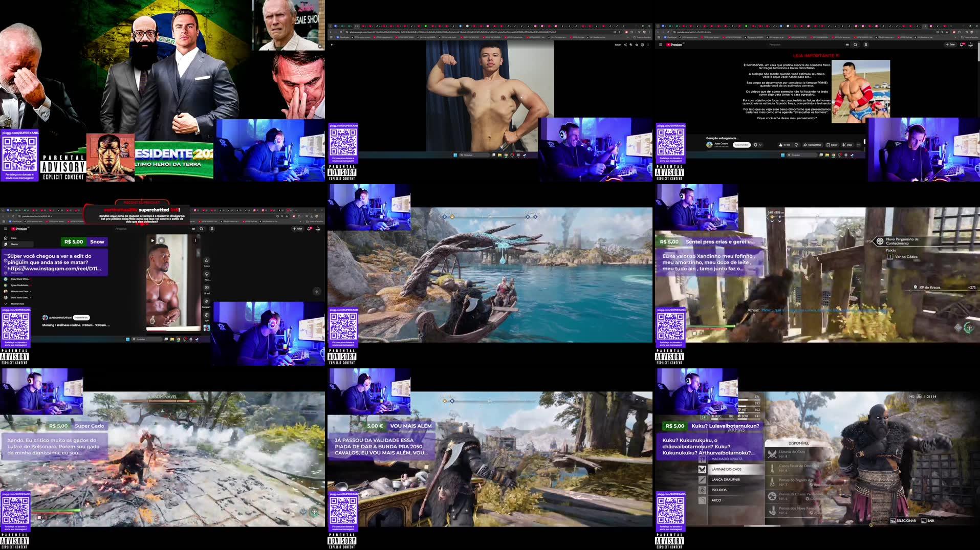
Task: Mute the Shorts video with the volume icon
Action: [x=161, y=240]
